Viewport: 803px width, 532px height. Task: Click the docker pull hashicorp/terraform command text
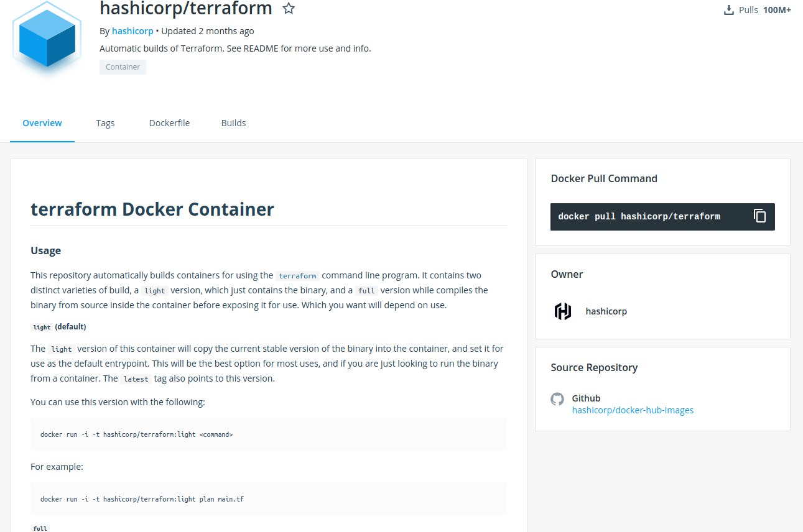[x=639, y=217]
